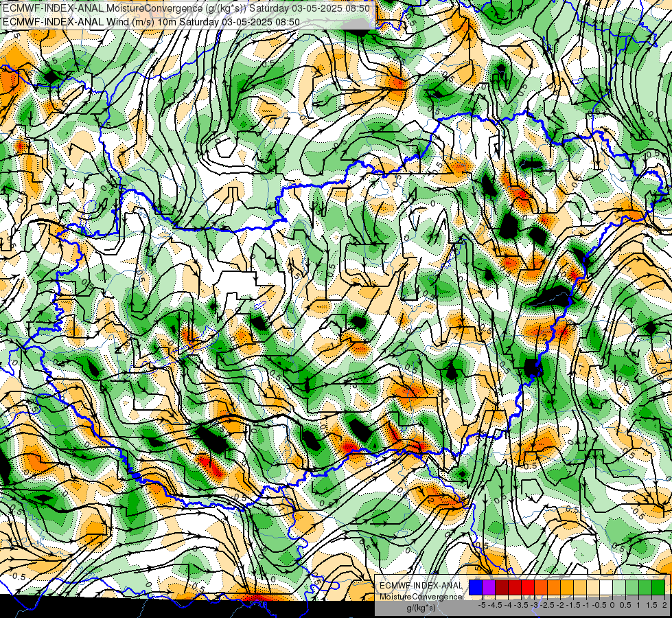Click the -5 tick label on the legend
Image resolution: width=672 pixels, height=618 pixels.
(482, 605)
